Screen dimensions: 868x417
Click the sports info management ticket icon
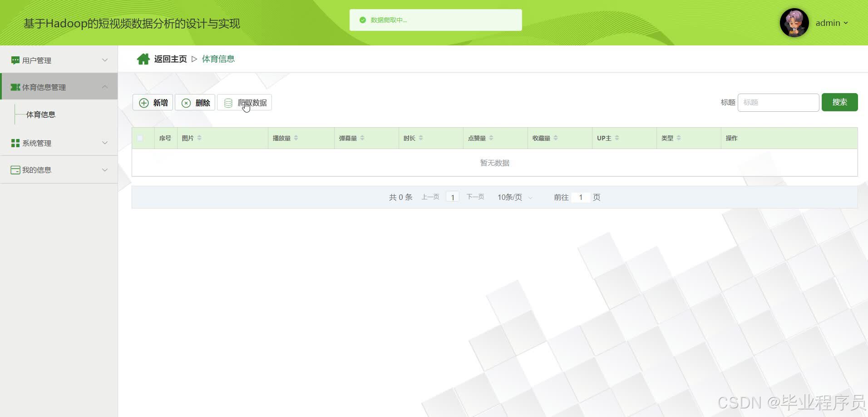(x=15, y=87)
